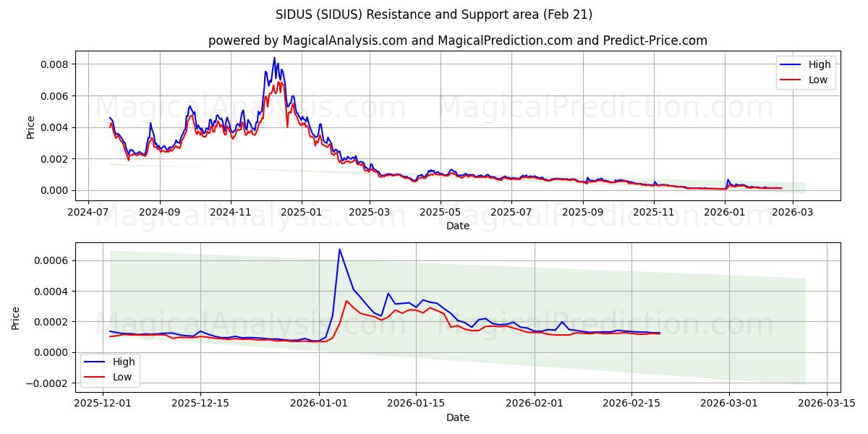Click the '2026-01-01' date label on the bottom chart

(x=318, y=404)
